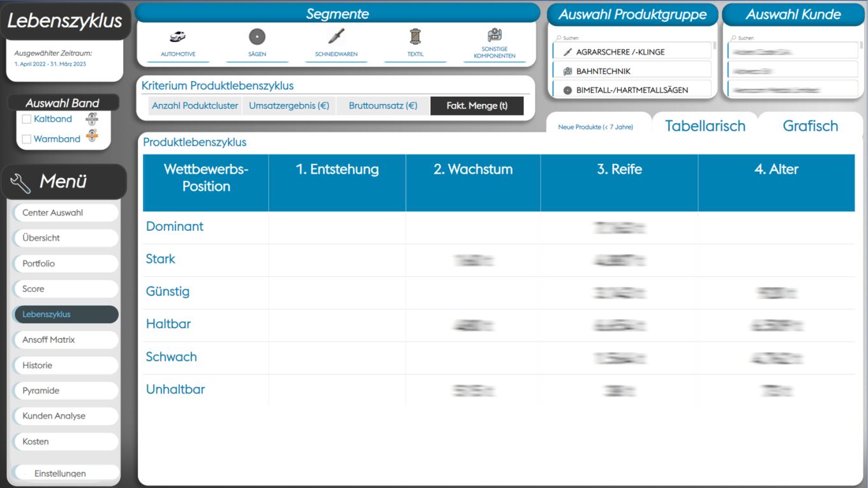
Task: Pick the Textil spool segment icon
Action: (x=415, y=36)
